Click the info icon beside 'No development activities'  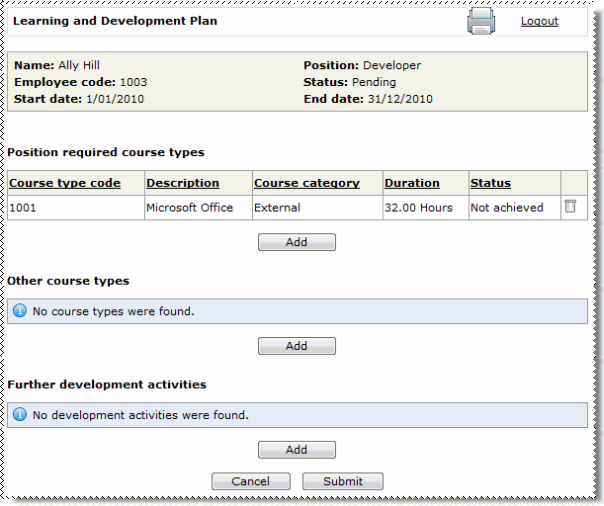(20, 414)
